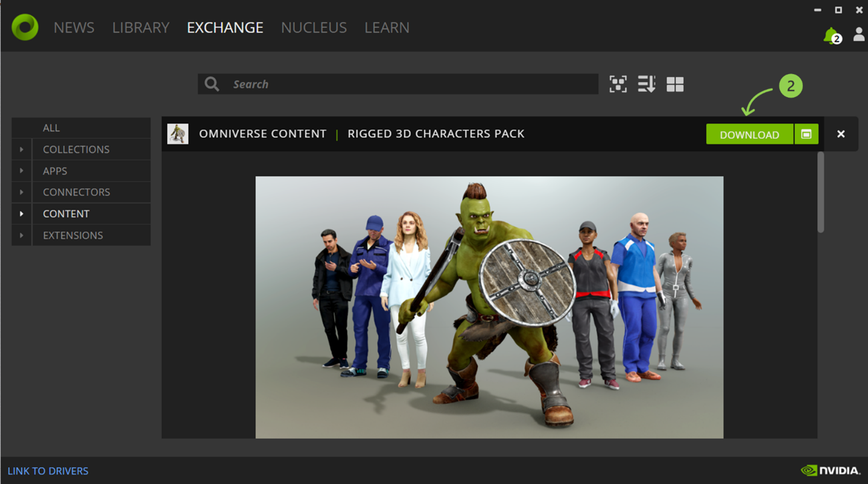Click the NVIDIA logo in the footer

click(x=830, y=470)
